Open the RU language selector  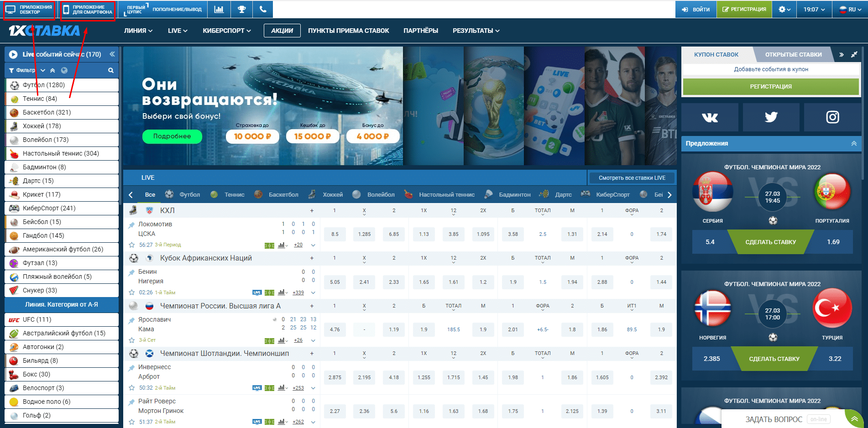tap(850, 9)
